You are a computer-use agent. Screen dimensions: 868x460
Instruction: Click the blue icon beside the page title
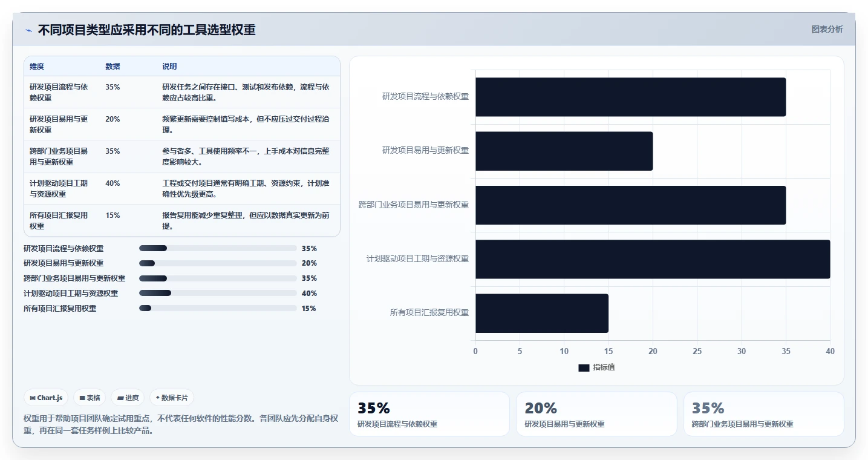(x=28, y=30)
